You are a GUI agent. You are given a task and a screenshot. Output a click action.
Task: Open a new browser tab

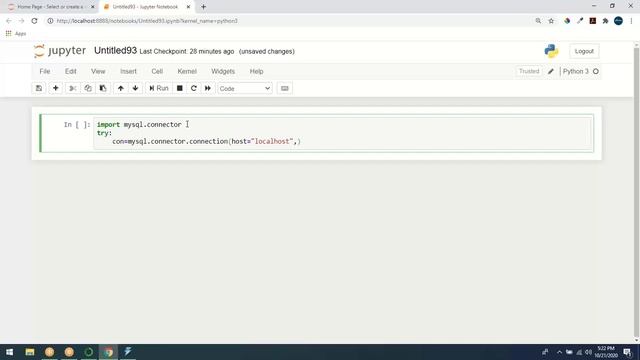coord(203,7)
